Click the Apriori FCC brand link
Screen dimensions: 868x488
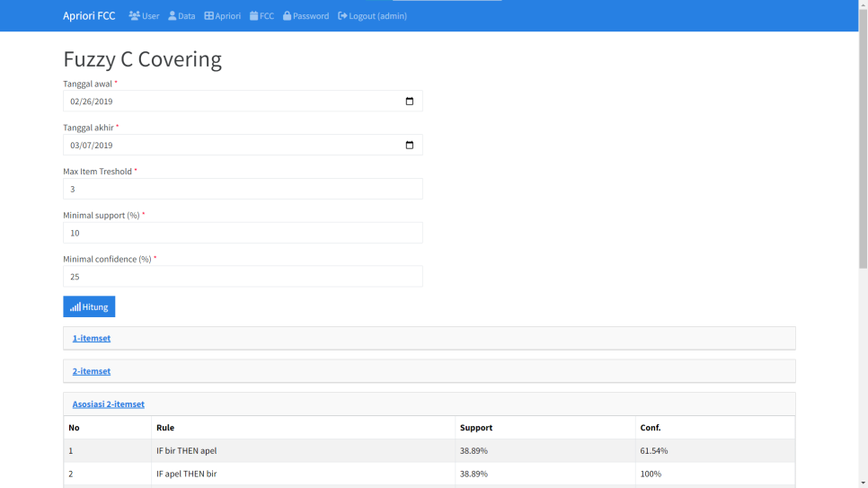(x=89, y=16)
